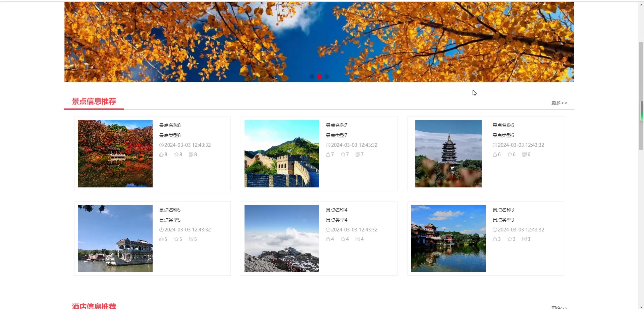Click the clock icon on 景点名称4 card

point(328,230)
